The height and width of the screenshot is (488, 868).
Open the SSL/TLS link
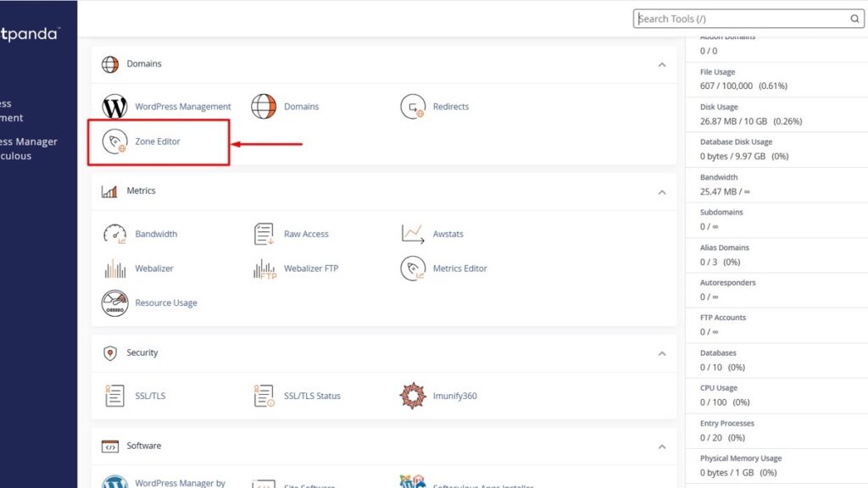(150, 396)
